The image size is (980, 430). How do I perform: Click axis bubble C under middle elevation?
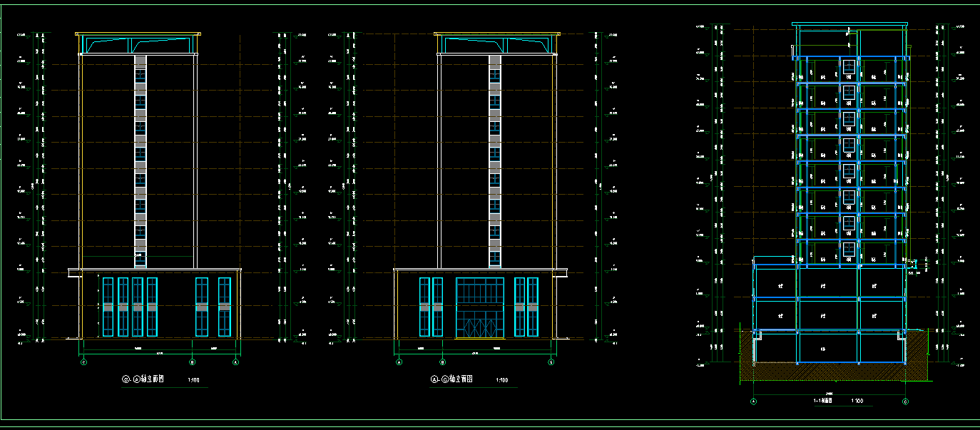click(x=551, y=362)
